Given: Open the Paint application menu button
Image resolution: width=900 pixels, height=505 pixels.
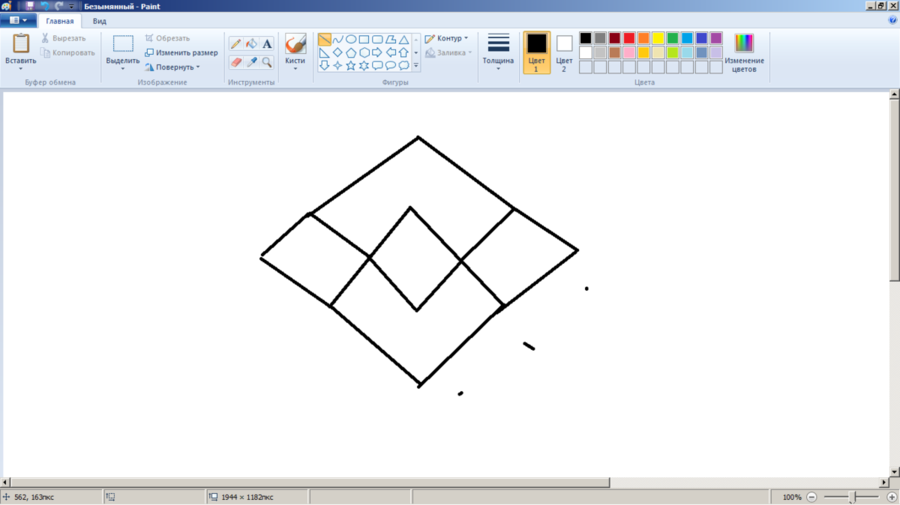Looking at the screenshot, I should [x=18, y=21].
